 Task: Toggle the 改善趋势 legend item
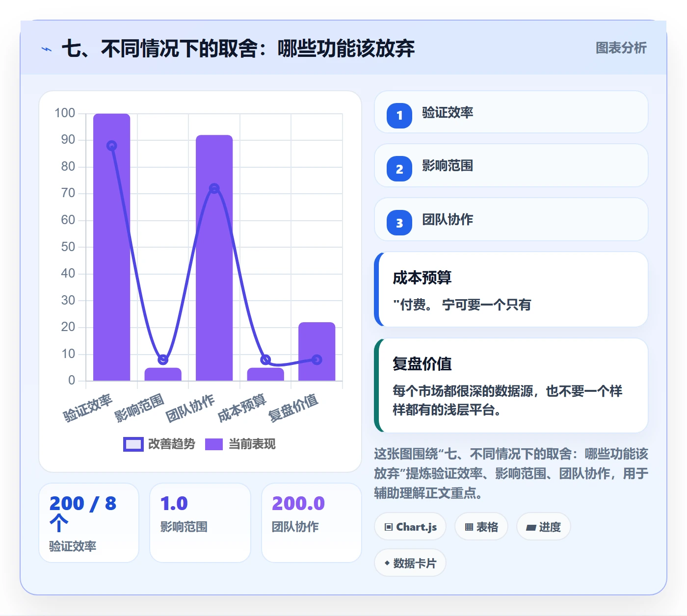tap(159, 444)
